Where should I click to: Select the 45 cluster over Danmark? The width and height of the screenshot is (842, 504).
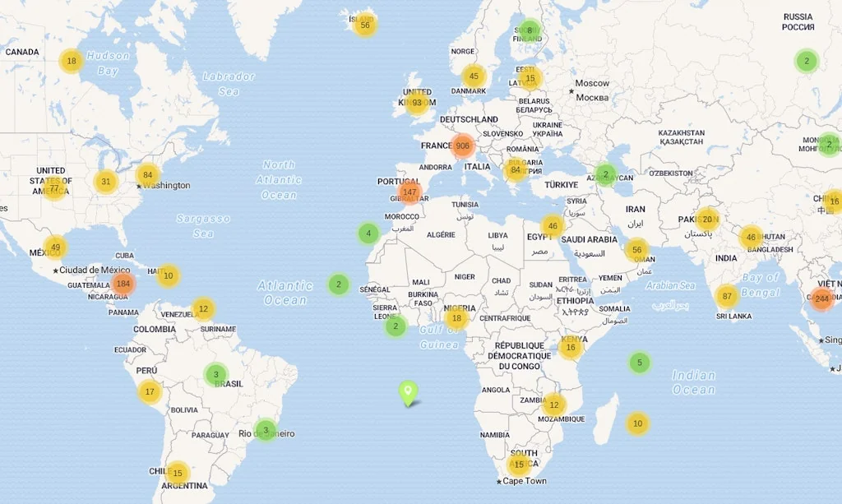[473, 75]
